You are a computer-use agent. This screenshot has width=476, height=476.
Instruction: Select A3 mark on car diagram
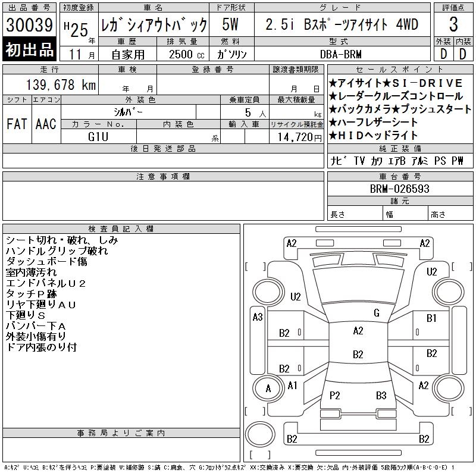point(258,317)
